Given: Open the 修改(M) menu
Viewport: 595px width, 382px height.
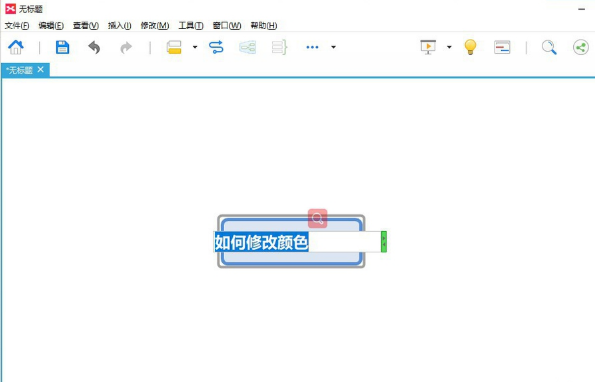Looking at the screenshot, I should point(155,25).
